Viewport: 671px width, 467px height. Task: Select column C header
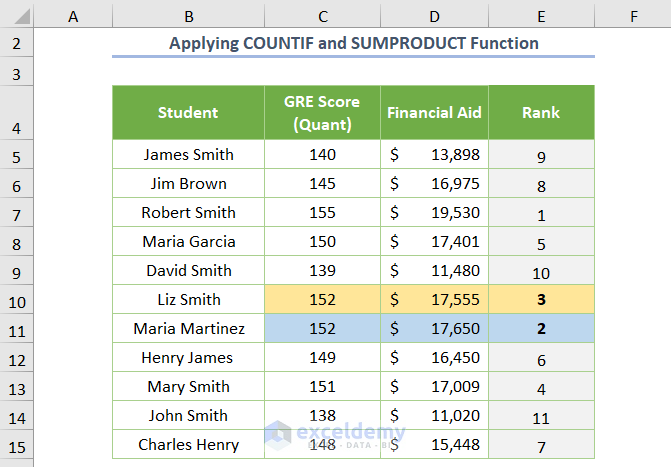[x=322, y=15]
